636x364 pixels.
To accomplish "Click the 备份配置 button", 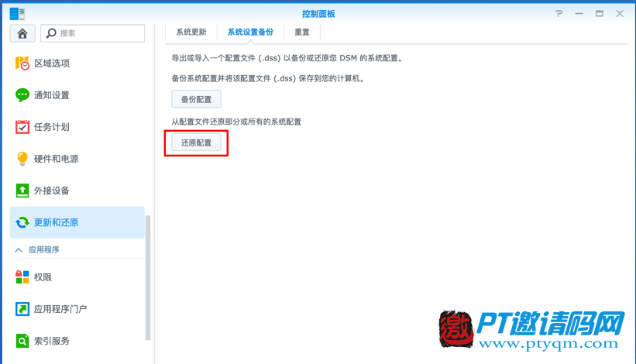I will click(196, 99).
